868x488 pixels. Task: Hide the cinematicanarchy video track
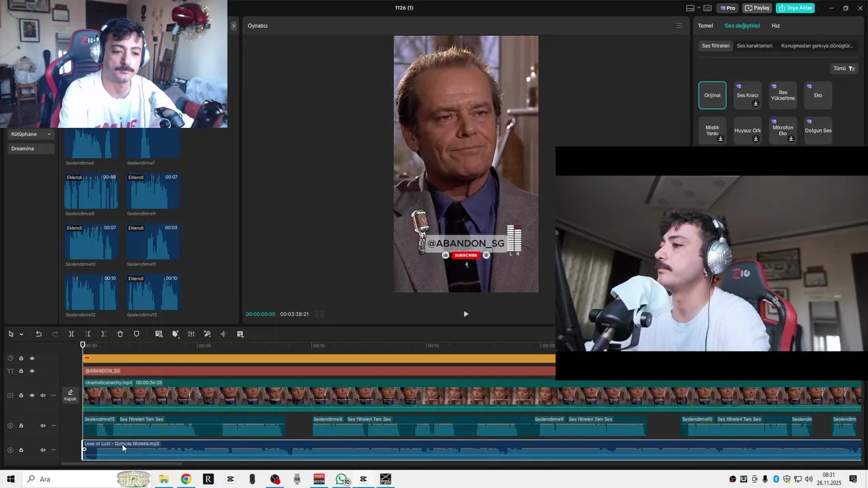[32, 395]
